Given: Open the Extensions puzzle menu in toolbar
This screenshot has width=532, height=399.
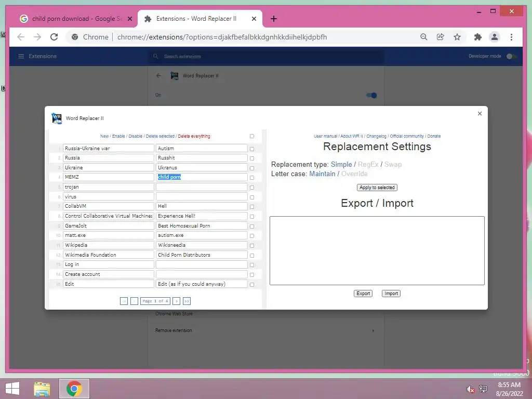Looking at the screenshot, I should 478,37.
